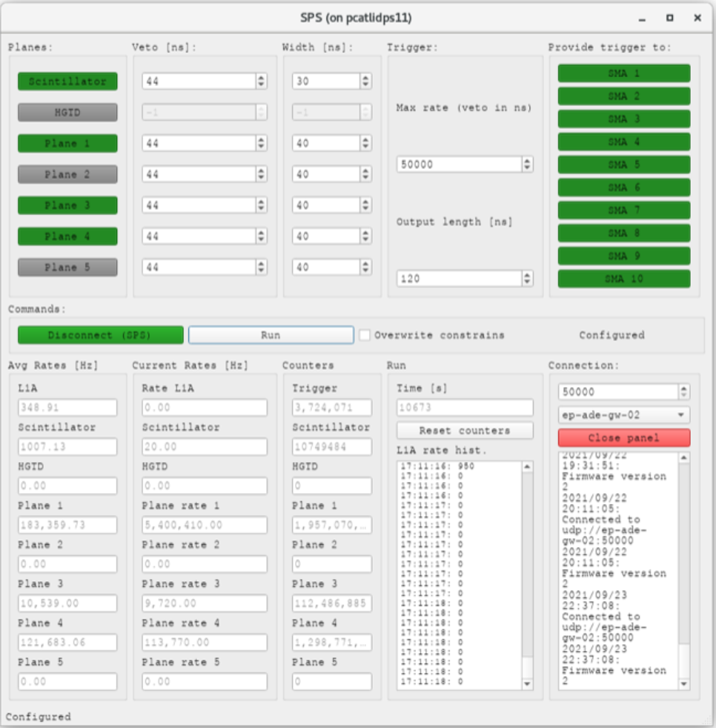Image resolution: width=716 pixels, height=728 pixels.
Task: Toggle trigger output SMA 2
Action: click(x=624, y=96)
